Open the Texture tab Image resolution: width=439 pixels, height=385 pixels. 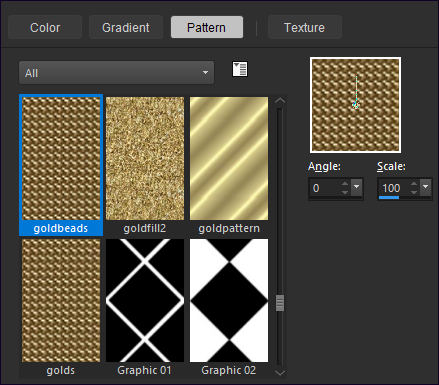[x=304, y=27]
